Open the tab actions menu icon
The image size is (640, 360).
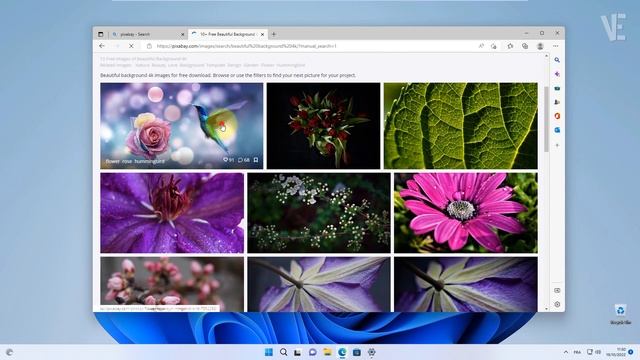click(x=100, y=34)
